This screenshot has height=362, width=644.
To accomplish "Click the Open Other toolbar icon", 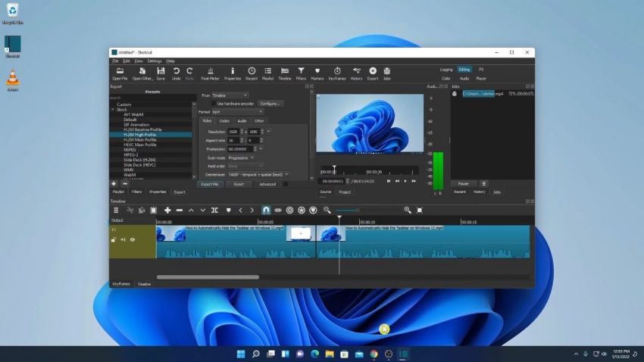I will [142, 73].
